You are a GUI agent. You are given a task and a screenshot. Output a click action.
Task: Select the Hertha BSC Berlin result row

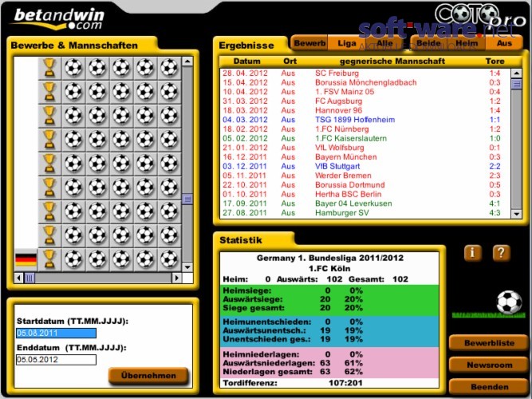point(365,194)
